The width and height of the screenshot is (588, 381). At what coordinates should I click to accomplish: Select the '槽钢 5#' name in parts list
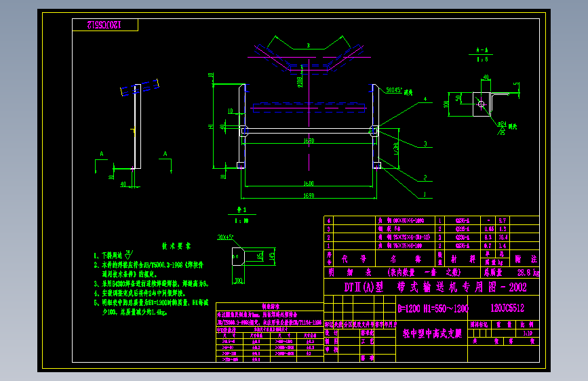click(x=389, y=228)
